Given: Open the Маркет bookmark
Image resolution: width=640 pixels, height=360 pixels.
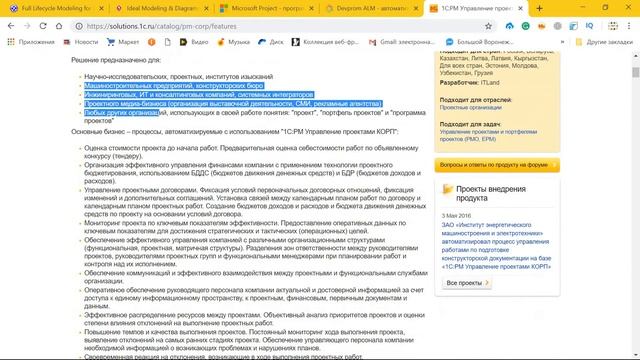Looking at the screenshot, I should [123, 42].
